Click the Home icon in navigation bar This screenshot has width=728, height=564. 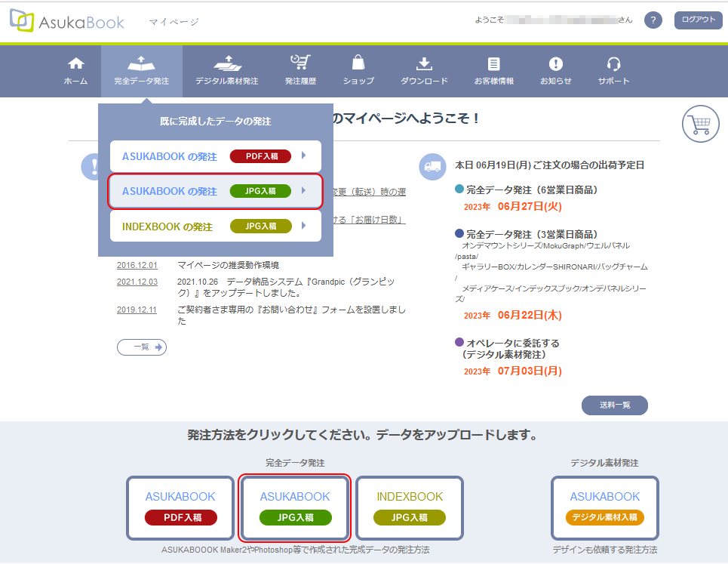(75, 64)
